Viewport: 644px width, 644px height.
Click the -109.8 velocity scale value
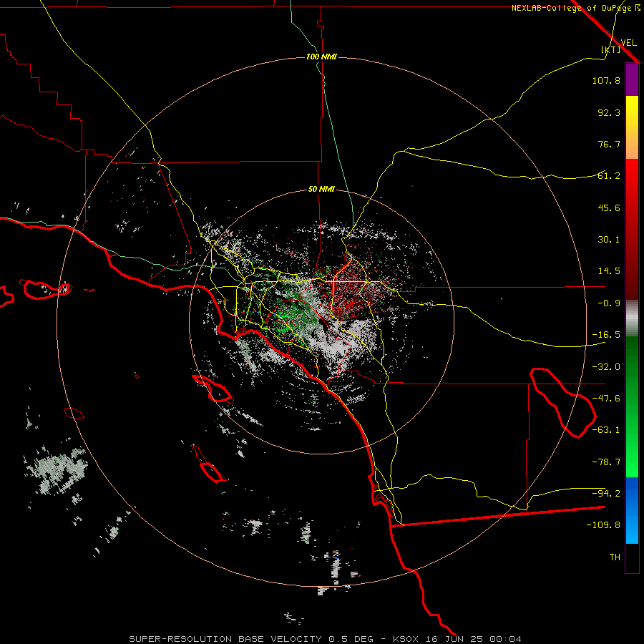click(603, 525)
